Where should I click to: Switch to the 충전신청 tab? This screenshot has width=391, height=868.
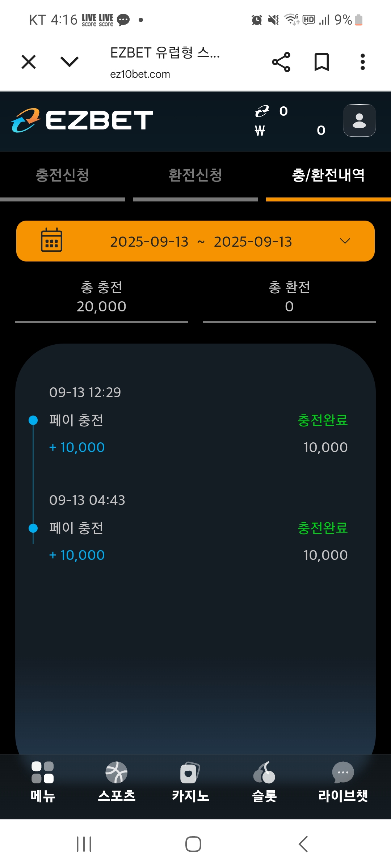[62, 175]
